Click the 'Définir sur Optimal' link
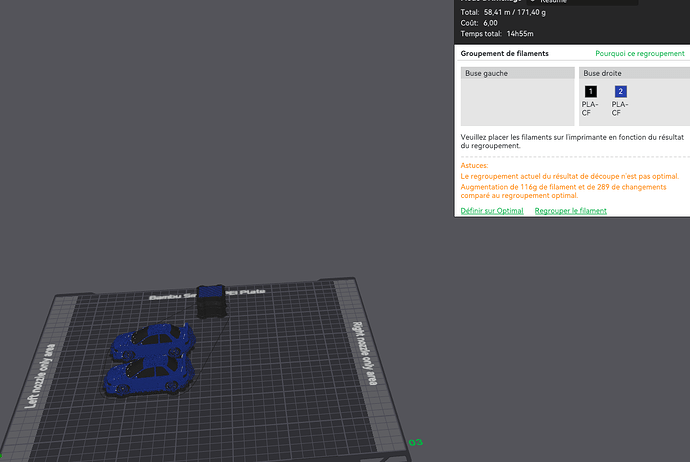 click(492, 211)
